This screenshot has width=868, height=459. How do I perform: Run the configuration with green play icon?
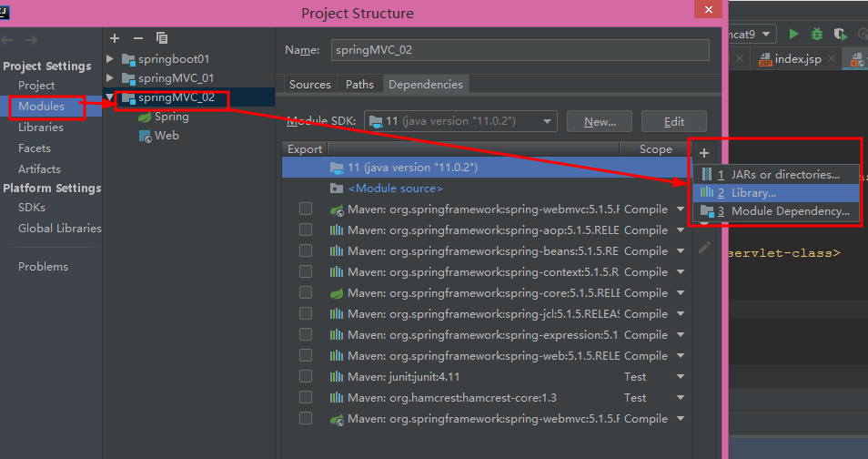793,34
